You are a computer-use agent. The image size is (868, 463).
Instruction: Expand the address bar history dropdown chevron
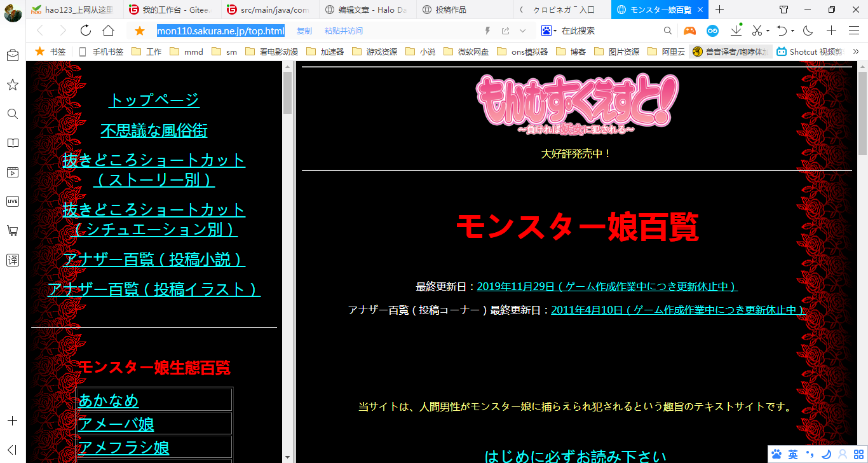[x=523, y=31]
